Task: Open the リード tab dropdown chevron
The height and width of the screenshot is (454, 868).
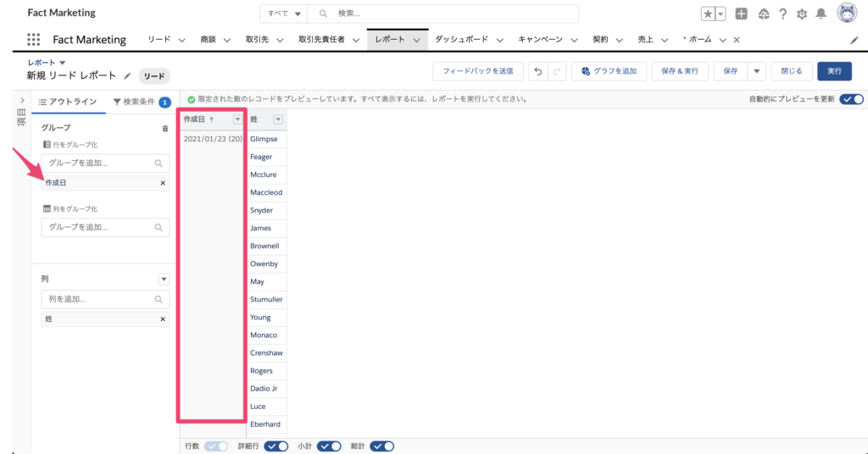Action: [181, 40]
